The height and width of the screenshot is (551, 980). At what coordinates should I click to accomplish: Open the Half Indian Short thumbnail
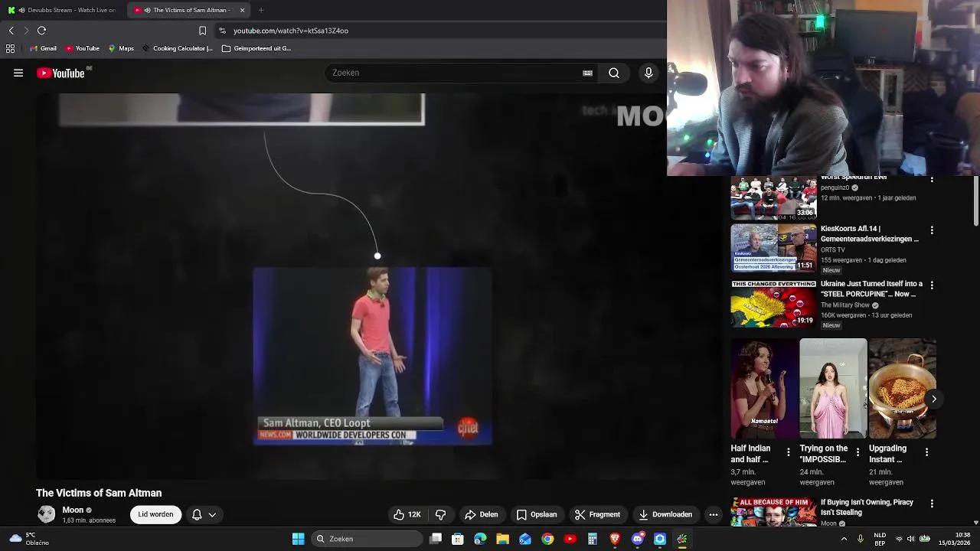(764, 389)
